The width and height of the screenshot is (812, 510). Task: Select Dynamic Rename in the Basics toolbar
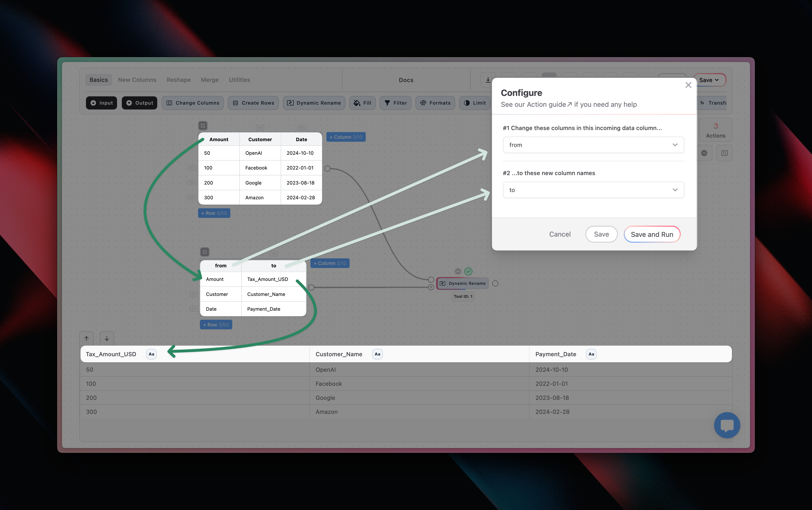coord(314,103)
